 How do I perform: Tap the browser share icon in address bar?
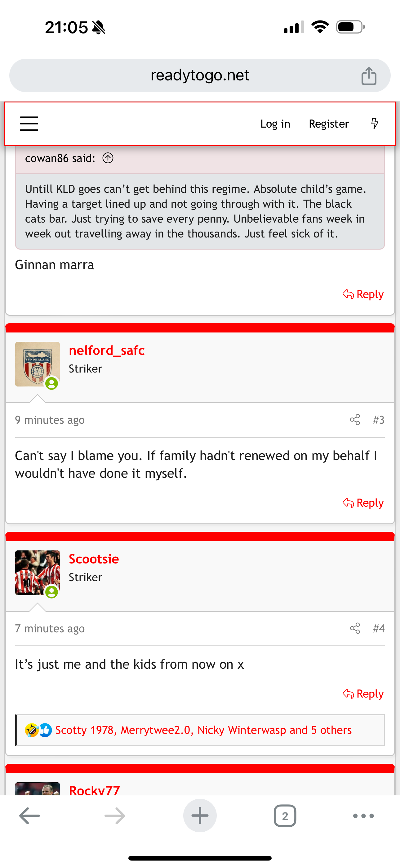click(x=369, y=76)
